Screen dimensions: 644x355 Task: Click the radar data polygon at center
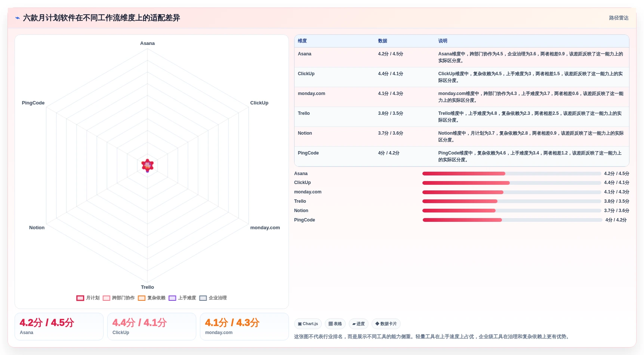tap(147, 165)
